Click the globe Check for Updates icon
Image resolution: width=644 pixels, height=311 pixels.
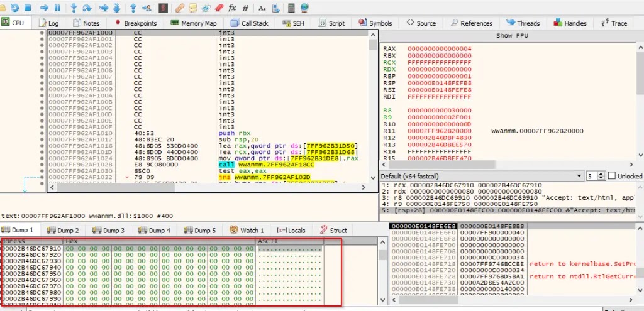(304, 8)
